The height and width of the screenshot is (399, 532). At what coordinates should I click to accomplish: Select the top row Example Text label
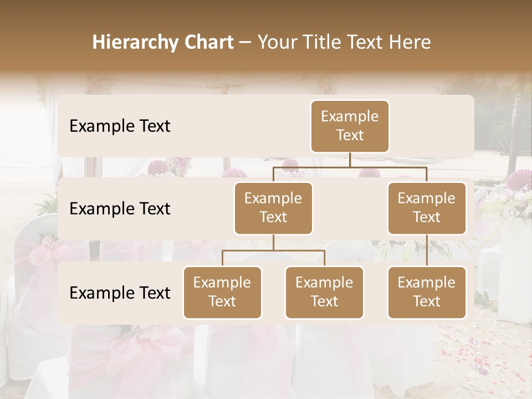[x=119, y=126]
